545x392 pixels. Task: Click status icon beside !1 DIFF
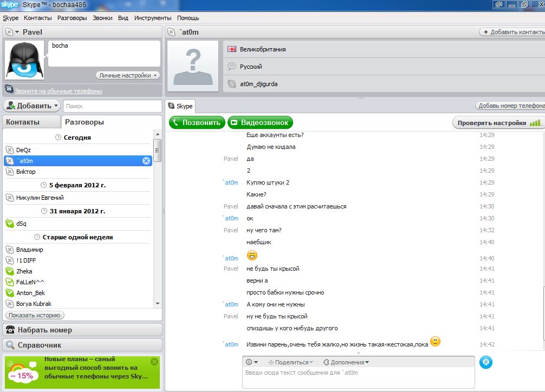(10, 260)
